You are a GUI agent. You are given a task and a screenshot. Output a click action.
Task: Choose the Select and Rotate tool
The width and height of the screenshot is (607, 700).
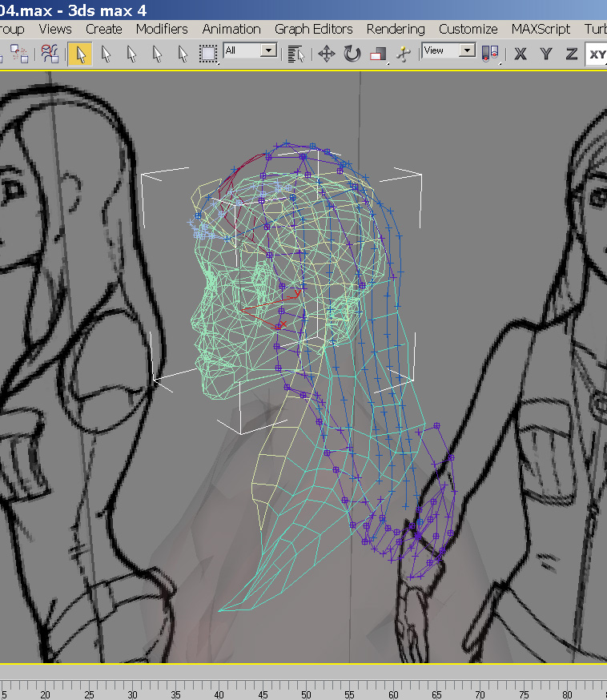coord(352,54)
